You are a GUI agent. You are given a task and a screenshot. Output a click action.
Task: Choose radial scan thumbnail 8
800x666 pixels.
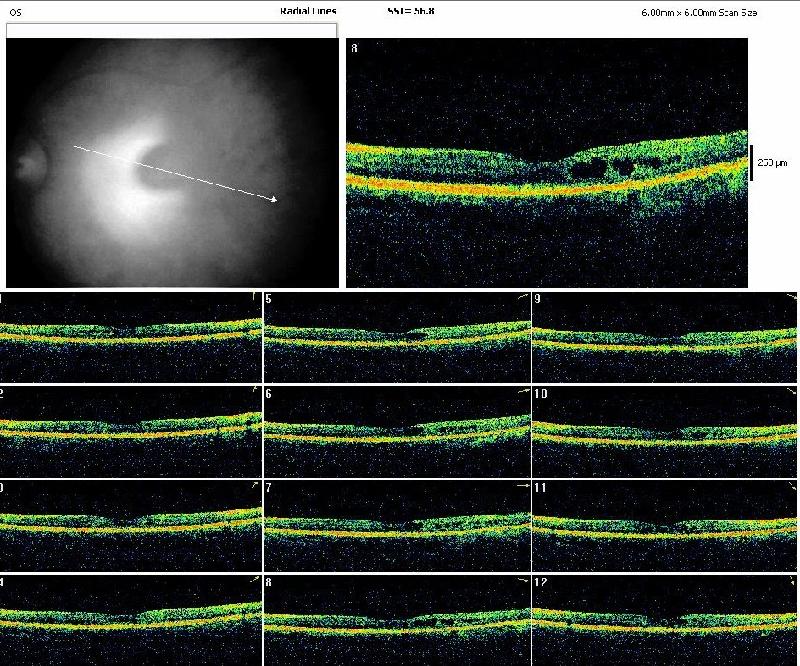pyautogui.click(x=397, y=620)
